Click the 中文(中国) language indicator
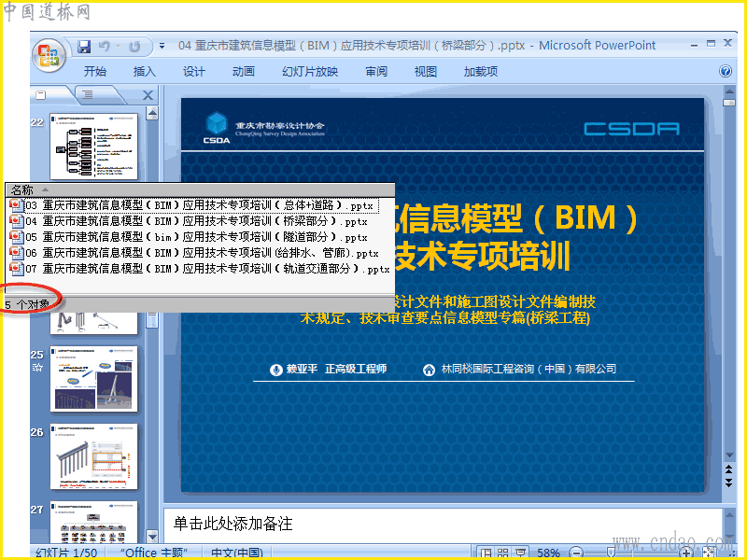This screenshot has width=747, height=560. [237, 553]
